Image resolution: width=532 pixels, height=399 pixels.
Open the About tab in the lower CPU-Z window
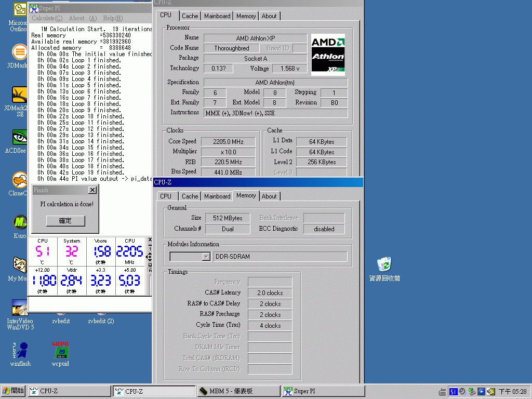(x=269, y=196)
